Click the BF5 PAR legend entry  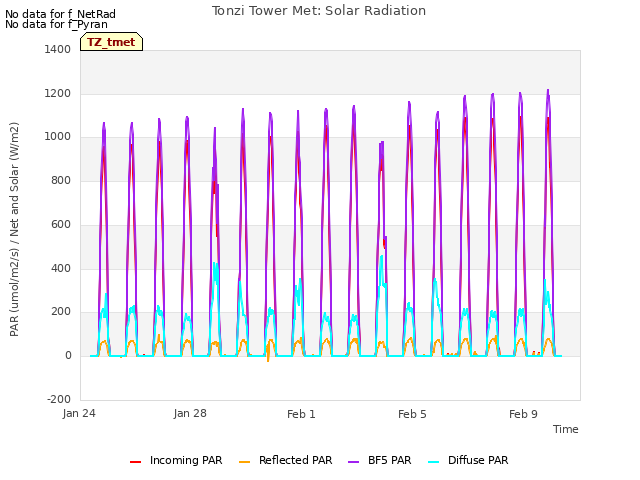coord(380,460)
